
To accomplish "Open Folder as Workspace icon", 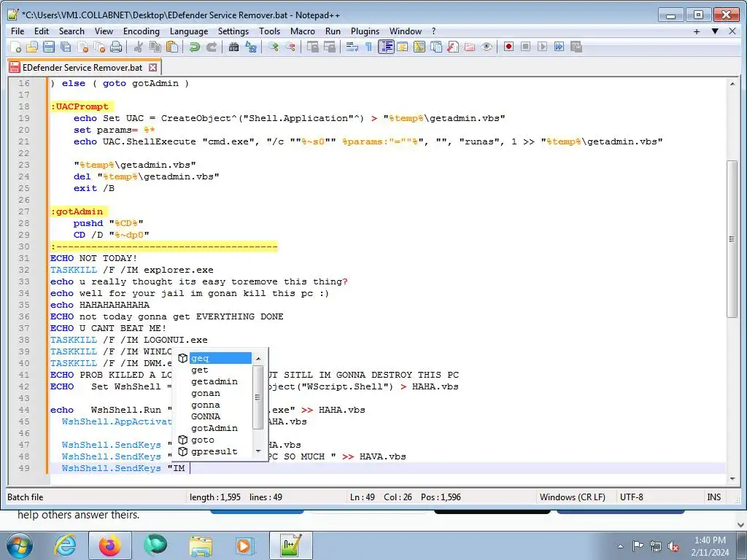I will point(470,47).
